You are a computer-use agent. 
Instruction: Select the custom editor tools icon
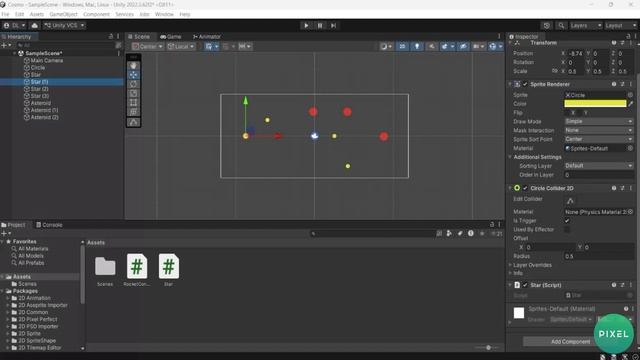pos(133,122)
